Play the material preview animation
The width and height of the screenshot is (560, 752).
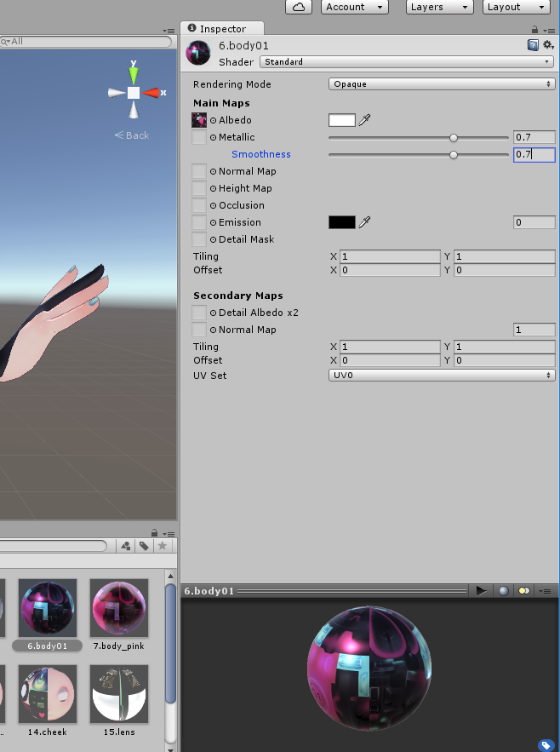click(481, 591)
